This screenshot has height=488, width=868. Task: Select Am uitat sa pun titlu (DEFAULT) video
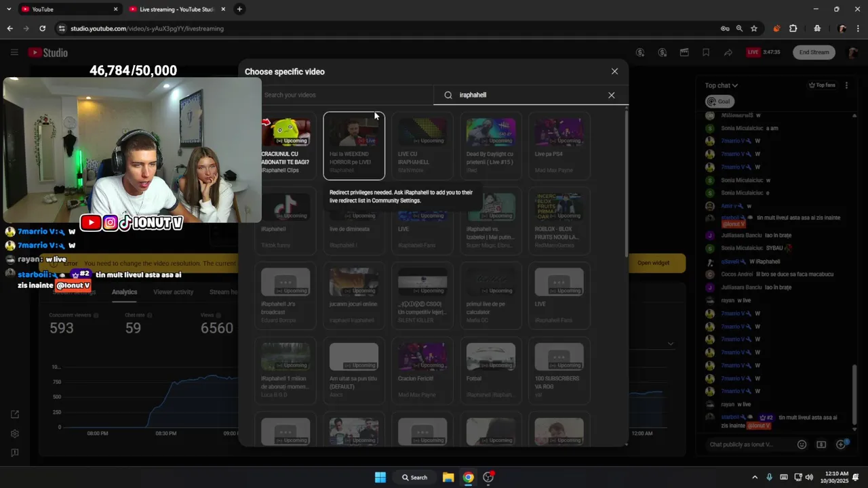click(354, 371)
